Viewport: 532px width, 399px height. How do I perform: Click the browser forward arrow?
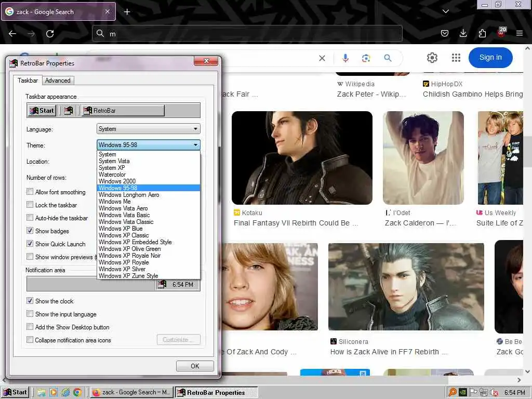(31, 34)
